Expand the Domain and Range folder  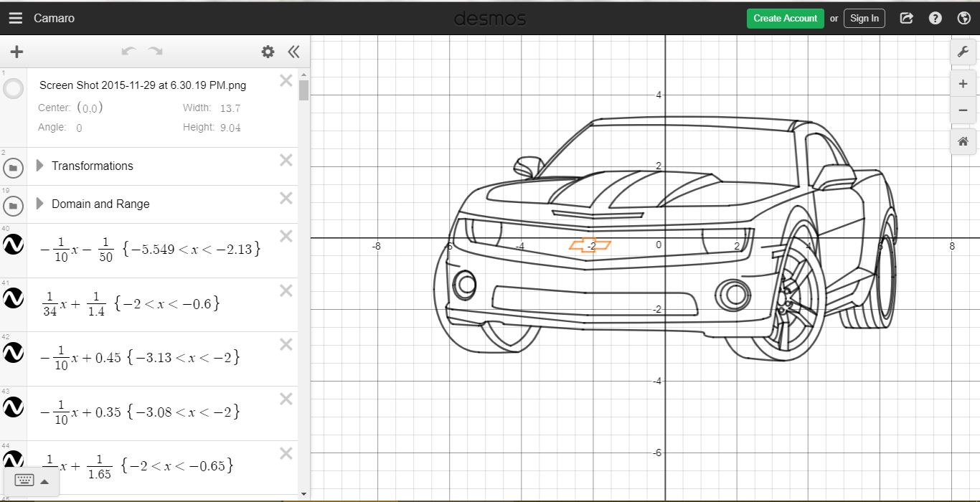coord(41,204)
